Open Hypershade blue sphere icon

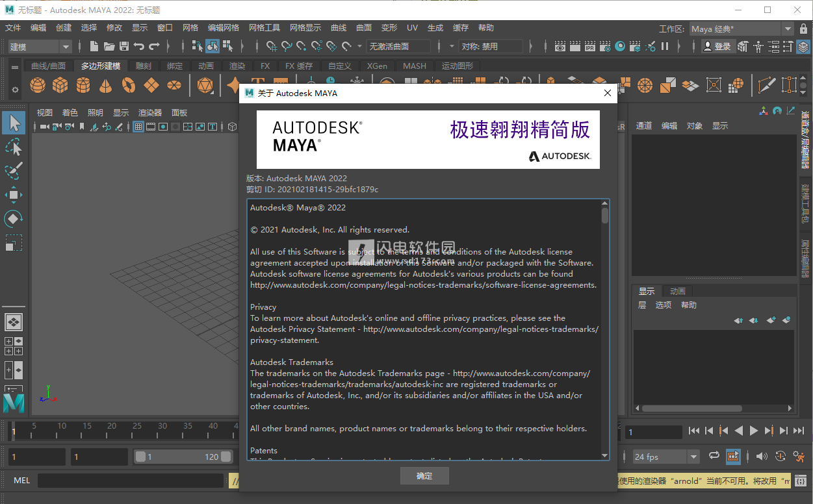click(620, 46)
